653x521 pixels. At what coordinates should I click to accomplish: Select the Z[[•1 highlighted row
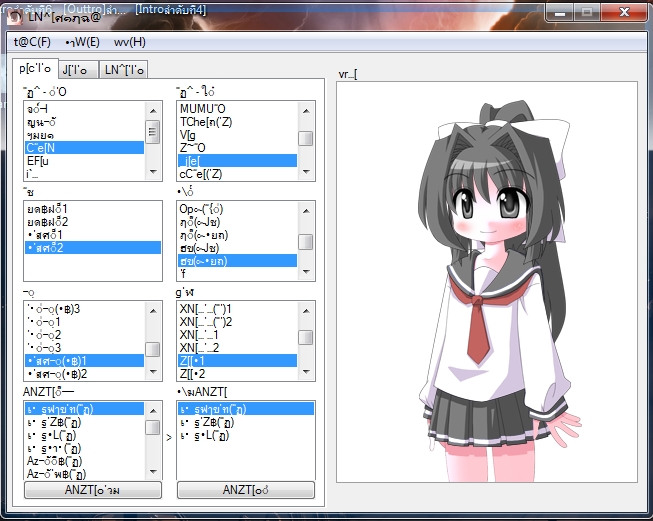[237, 361]
